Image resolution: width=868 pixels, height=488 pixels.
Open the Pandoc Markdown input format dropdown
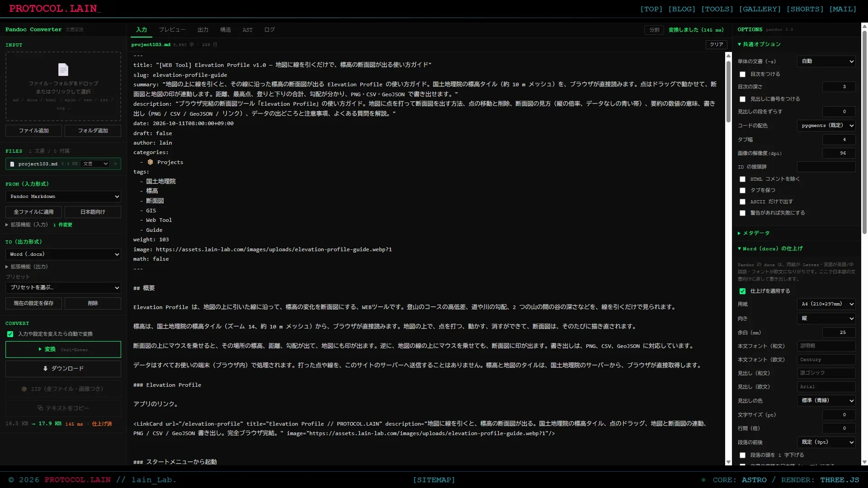coord(63,197)
